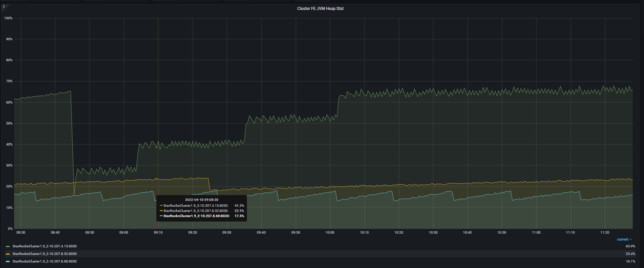Toggle the 10.207.8.68:8030 series in the legend
Image resolution: width=644 pixels, height=268 pixels.
(45, 261)
